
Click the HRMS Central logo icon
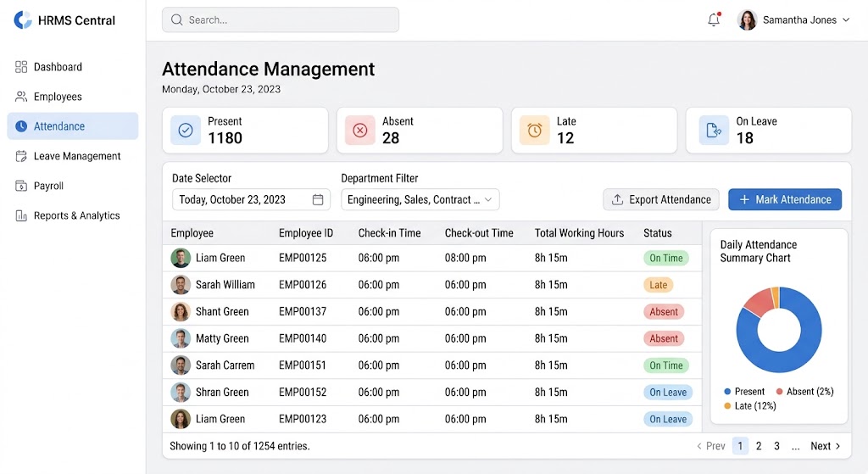point(23,20)
